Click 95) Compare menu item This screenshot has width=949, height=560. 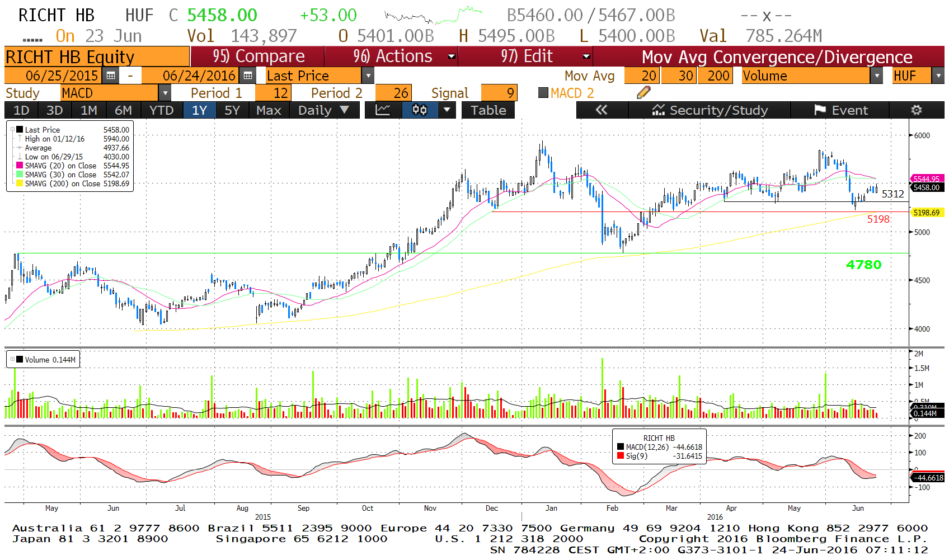[258, 57]
